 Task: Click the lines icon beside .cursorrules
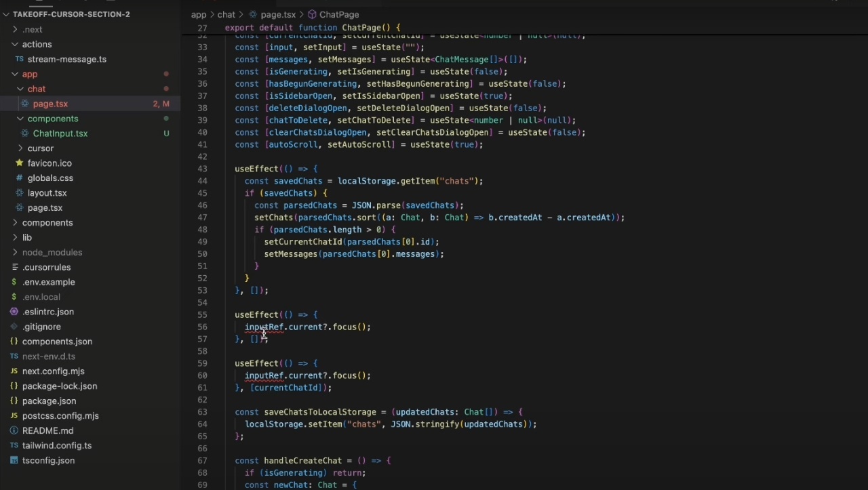(14, 268)
